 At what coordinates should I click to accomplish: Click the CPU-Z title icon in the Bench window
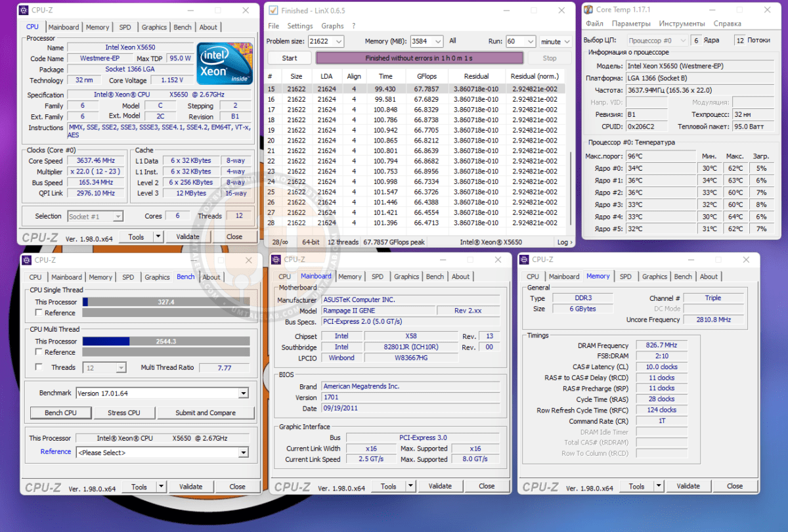(x=25, y=260)
